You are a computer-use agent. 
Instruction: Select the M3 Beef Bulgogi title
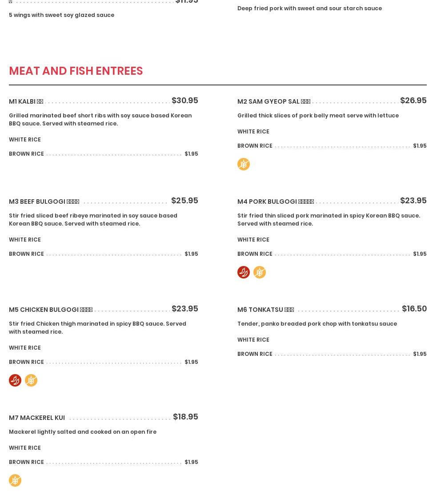pyautogui.click(x=44, y=202)
